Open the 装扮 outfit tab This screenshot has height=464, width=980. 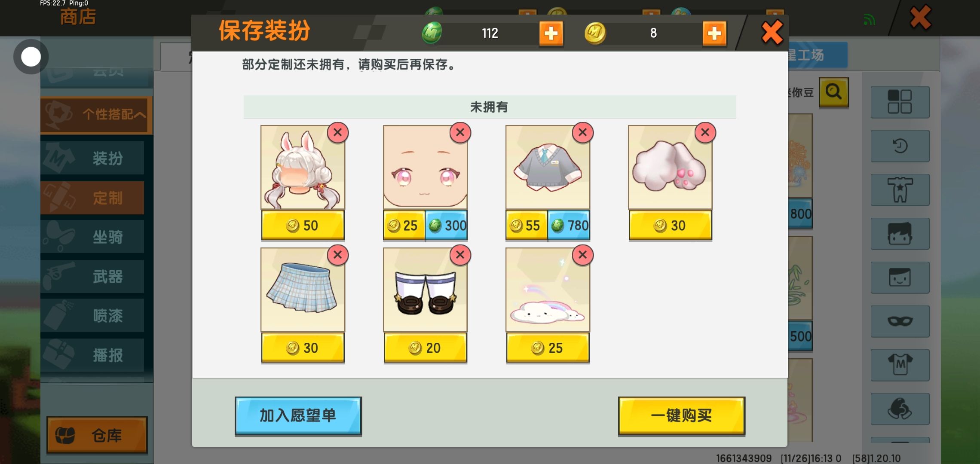click(92, 158)
